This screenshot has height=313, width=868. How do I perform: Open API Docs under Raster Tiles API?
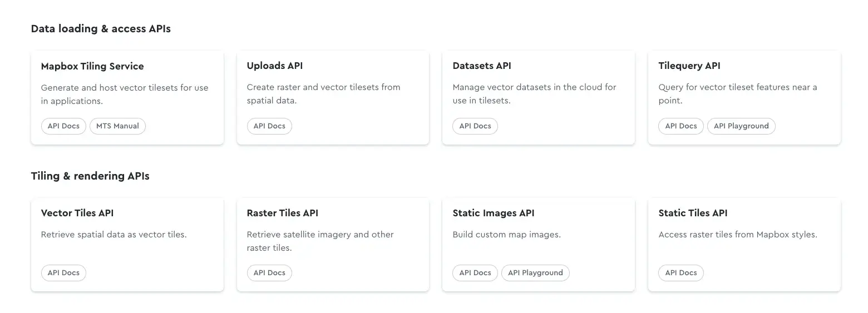pos(269,273)
